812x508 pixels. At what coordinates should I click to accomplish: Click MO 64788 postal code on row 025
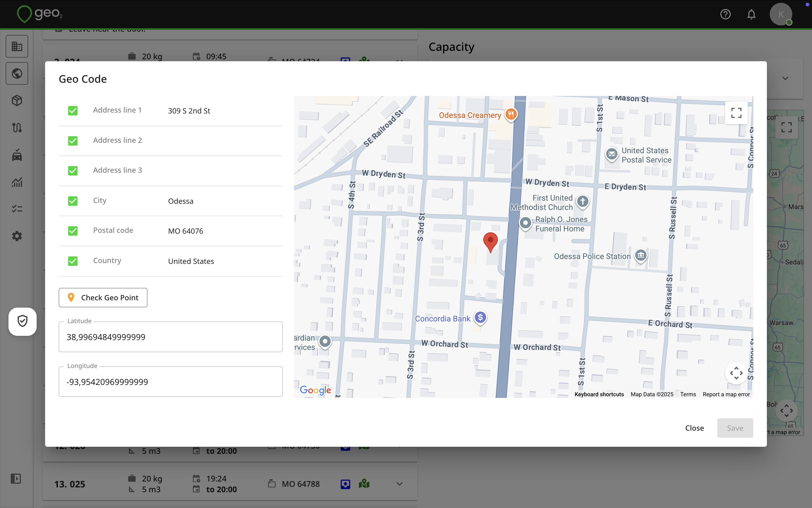(301, 484)
